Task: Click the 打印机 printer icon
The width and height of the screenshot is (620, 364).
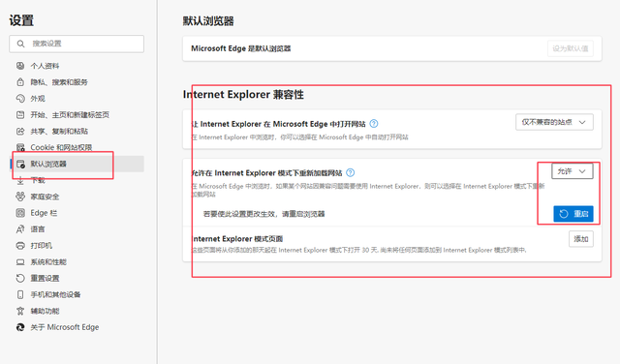Action: pyautogui.click(x=20, y=246)
